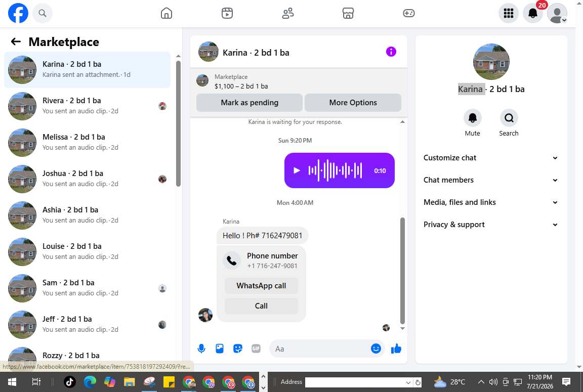Viewport: 583px width, 392px height.
Task: Show hidden tray icons chevron
Action: tap(481, 382)
